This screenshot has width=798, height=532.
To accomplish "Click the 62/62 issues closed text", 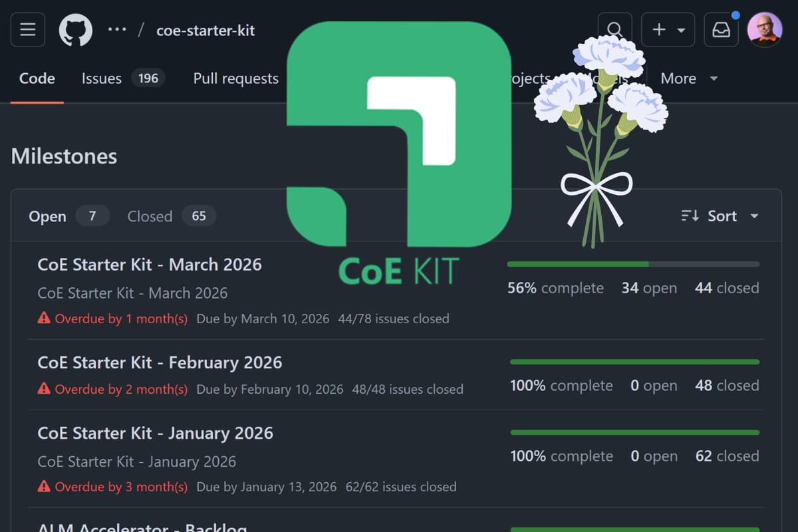I will pos(401,487).
